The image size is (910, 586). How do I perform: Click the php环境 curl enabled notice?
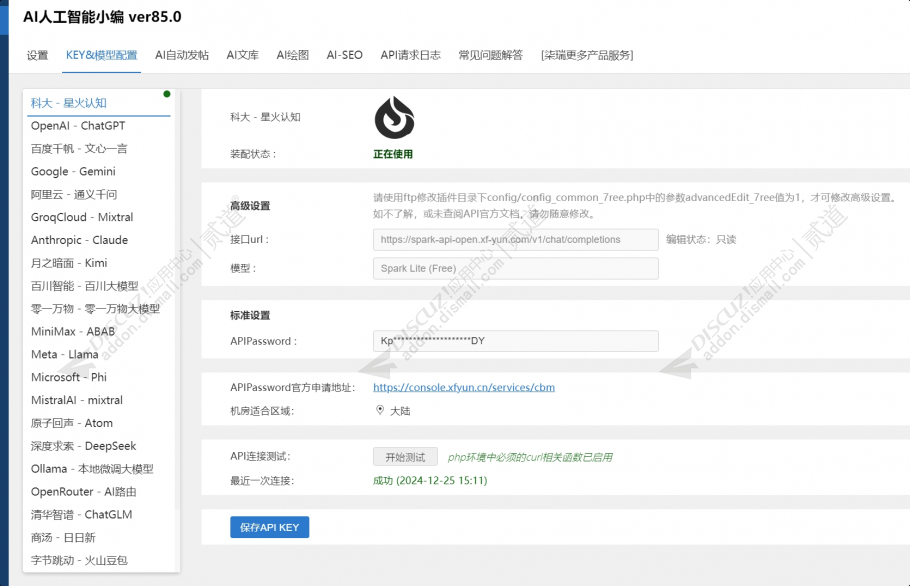[530, 457]
